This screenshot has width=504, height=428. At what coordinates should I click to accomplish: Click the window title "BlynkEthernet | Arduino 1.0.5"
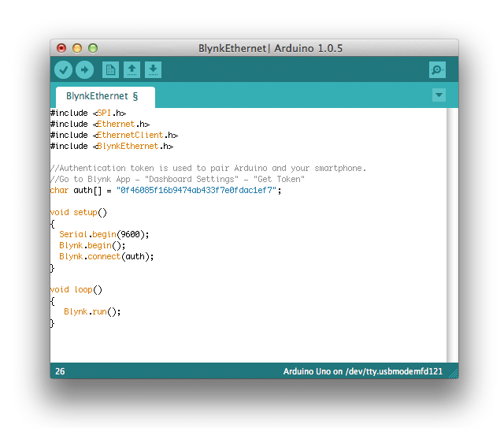pyautogui.click(x=270, y=48)
